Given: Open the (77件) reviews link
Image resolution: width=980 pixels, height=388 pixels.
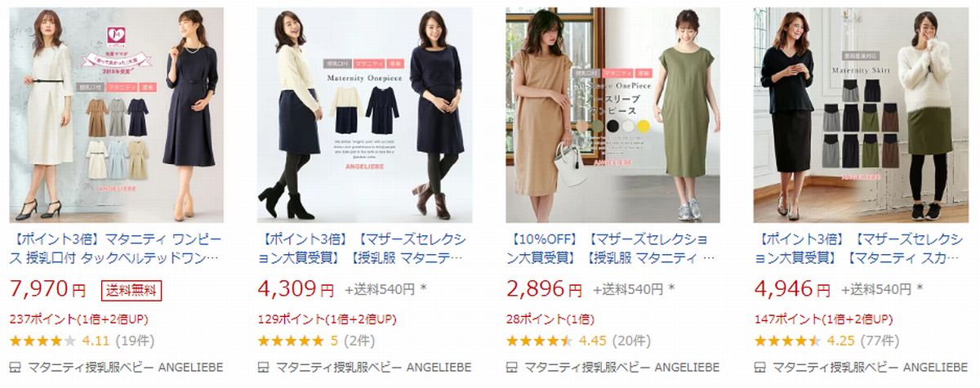Looking at the screenshot, I should (x=879, y=341).
